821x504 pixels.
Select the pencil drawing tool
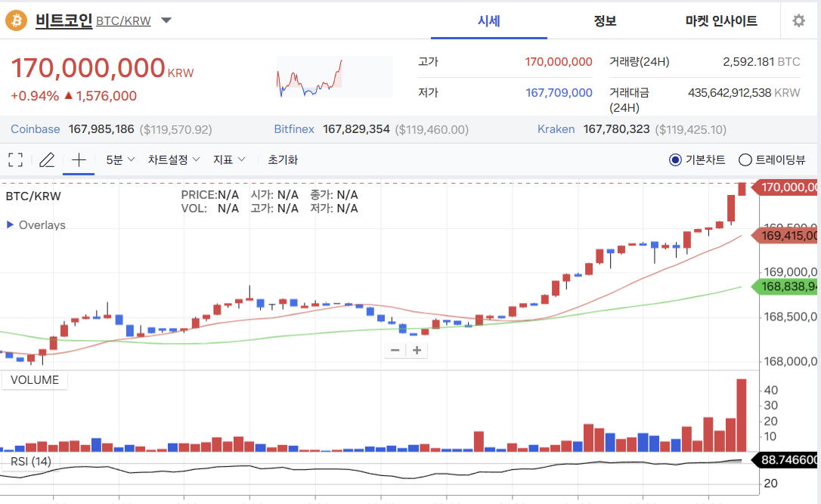tap(47, 159)
